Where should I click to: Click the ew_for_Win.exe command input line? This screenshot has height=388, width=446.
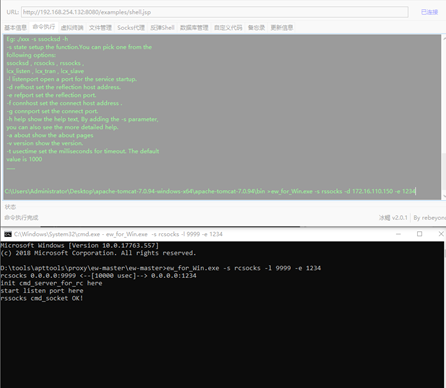tap(210, 191)
